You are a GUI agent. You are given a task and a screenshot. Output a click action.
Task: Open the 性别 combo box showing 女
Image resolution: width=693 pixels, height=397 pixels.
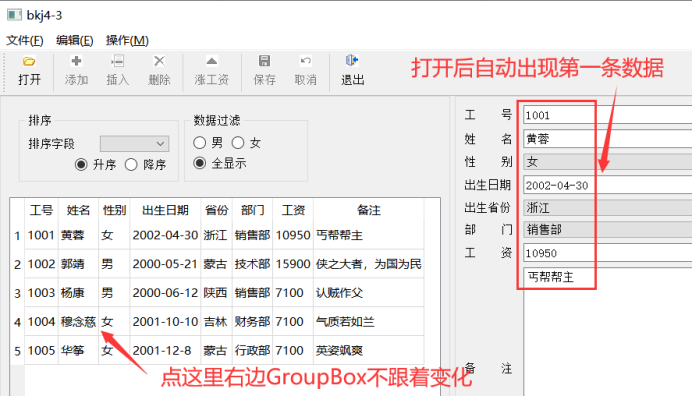[x=608, y=162]
